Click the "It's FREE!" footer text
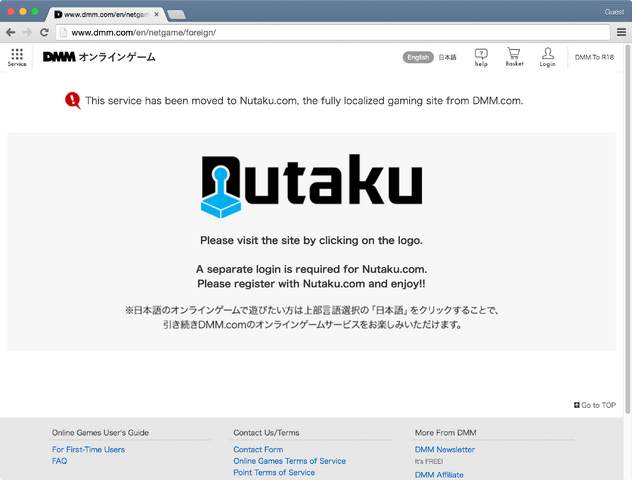632x480 pixels. 429,461
